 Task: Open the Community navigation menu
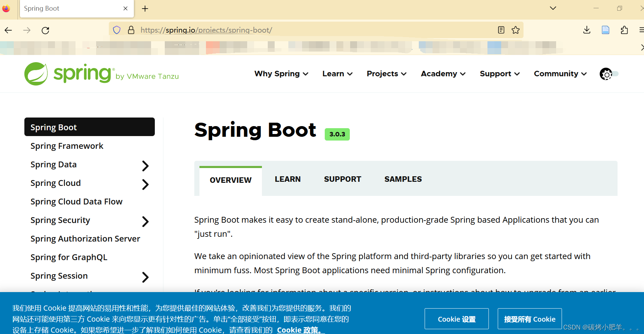pyautogui.click(x=560, y=74)
